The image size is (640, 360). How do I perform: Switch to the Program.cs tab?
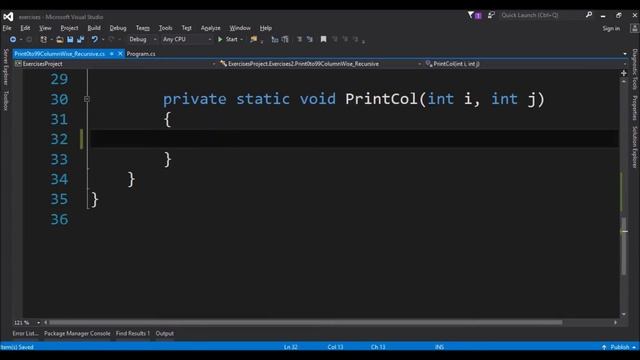click(141, 53)
